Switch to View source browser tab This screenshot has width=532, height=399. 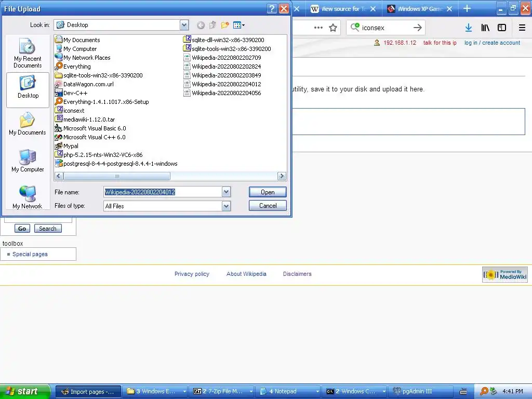click(343, 9)
